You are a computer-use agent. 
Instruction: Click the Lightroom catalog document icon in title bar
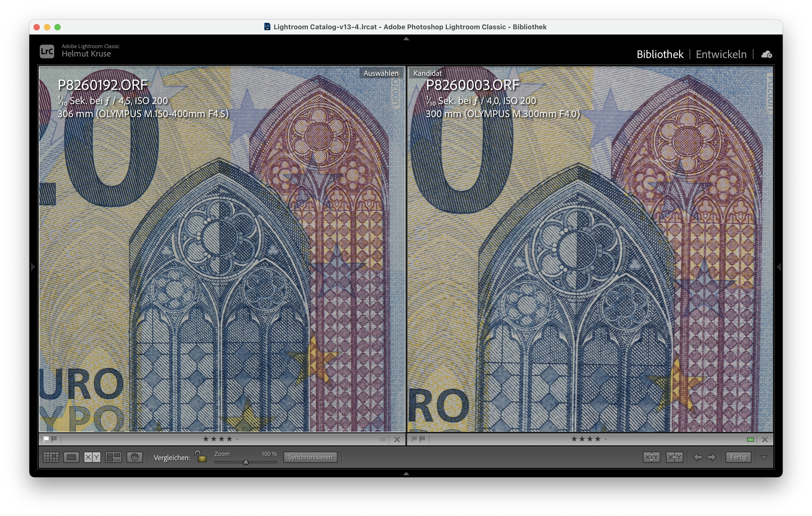[x=267, y=27]
